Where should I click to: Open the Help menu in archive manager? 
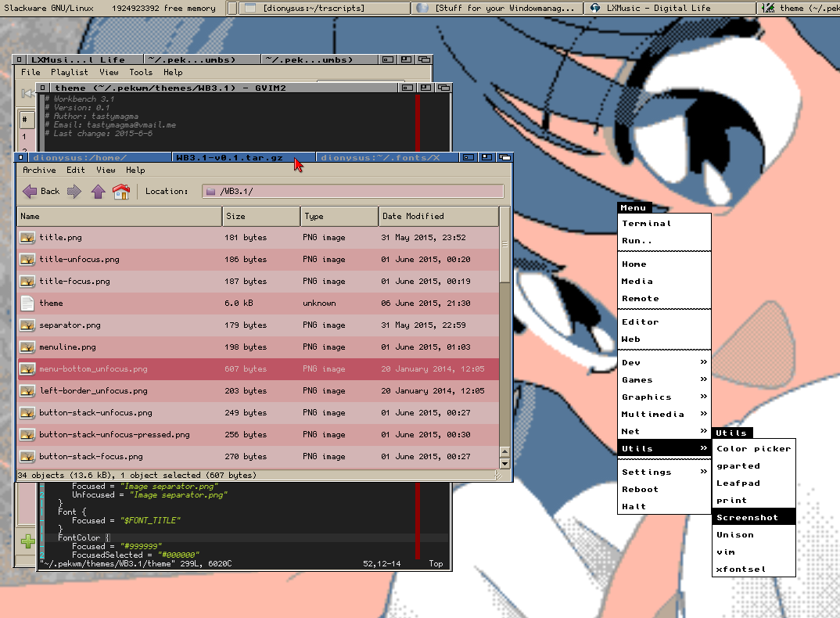coord(135,170)
